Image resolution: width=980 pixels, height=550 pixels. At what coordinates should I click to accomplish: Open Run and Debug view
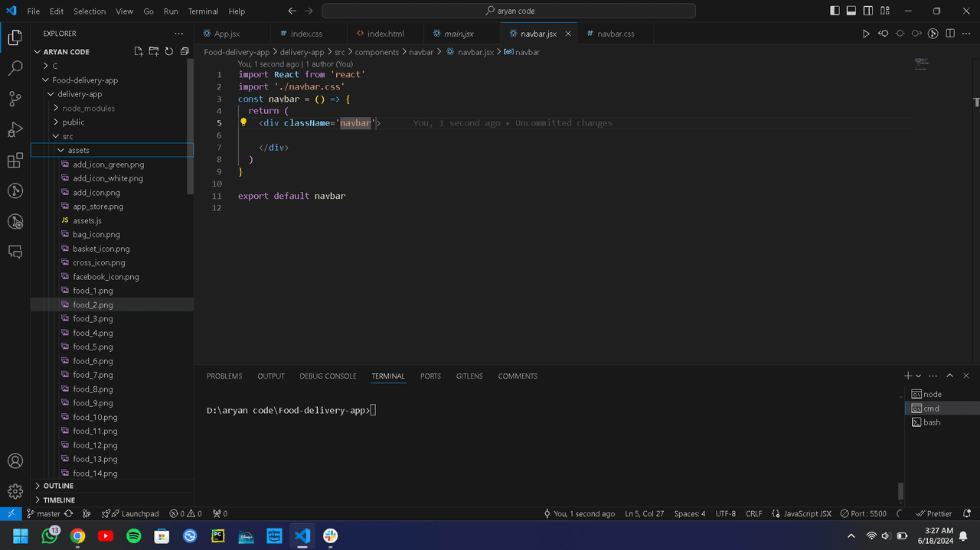15,129
